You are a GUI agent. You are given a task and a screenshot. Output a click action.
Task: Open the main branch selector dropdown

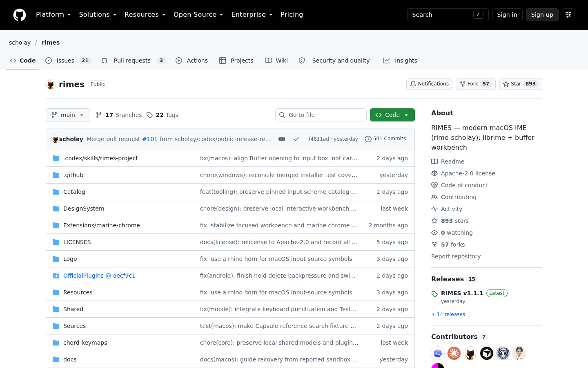(68, 115)
